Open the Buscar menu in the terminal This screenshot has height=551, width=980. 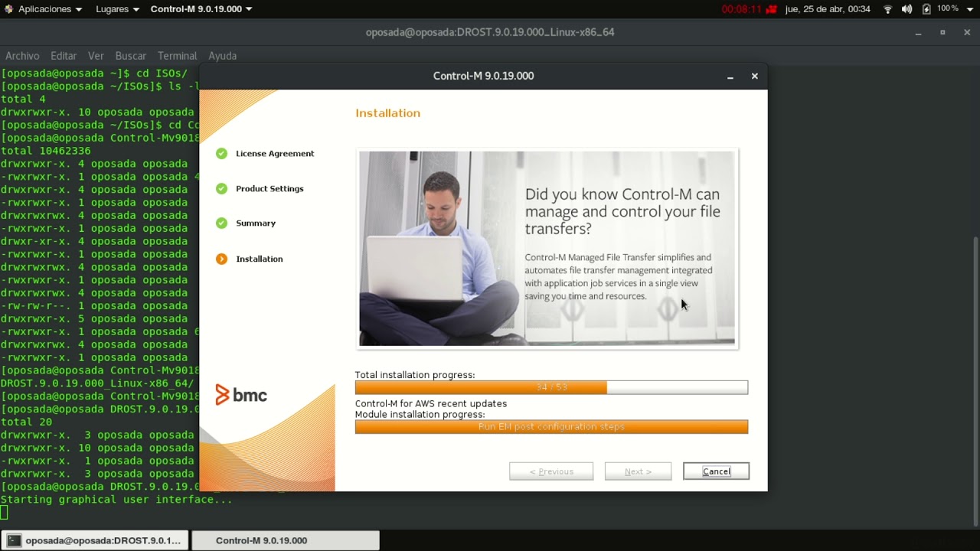pos(131,56)
